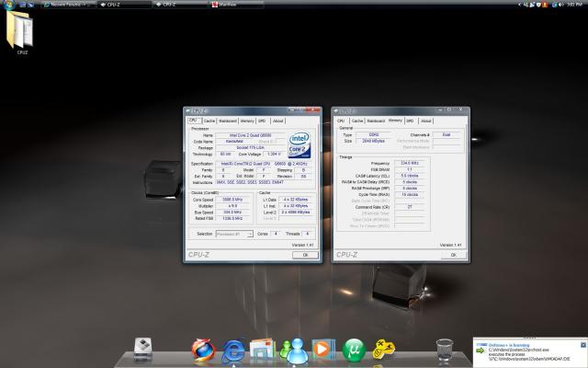
Task: Open the Processor selection dropdown
Action: coord(234,234)
